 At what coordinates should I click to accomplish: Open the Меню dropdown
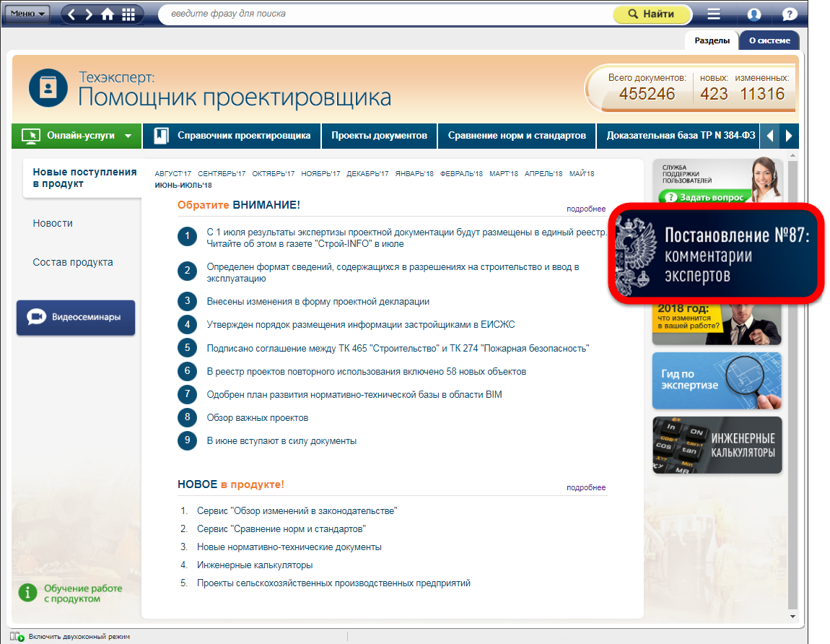pyautogui.click(x=28, y=14)
